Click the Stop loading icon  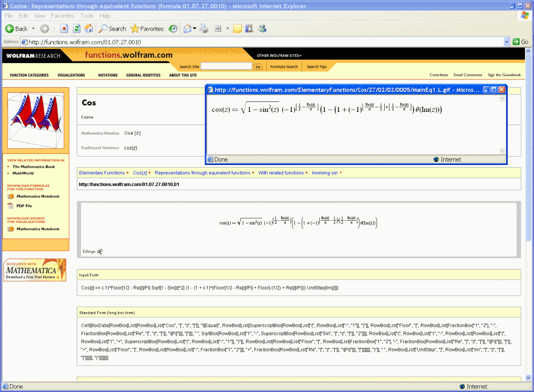point(64,28)
